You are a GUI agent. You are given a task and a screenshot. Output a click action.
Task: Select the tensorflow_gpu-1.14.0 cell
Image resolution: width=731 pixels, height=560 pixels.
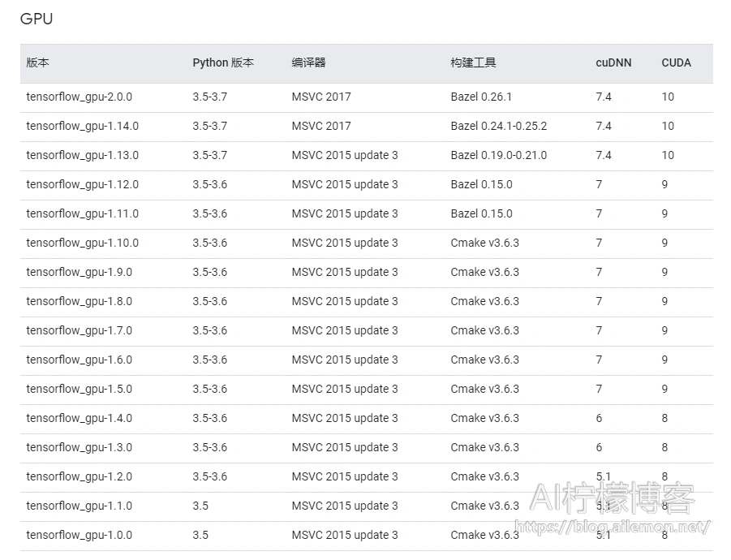tap(83, 126)
